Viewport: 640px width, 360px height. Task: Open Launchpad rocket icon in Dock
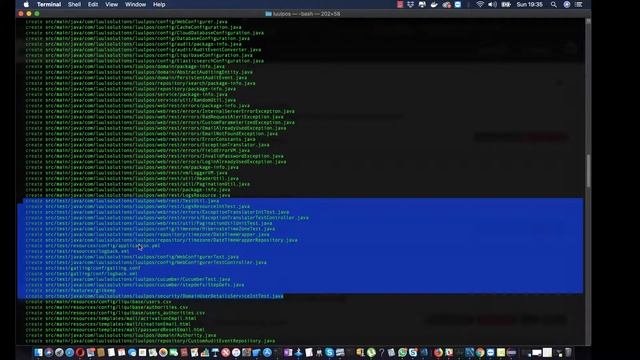(x=59, y=352)
